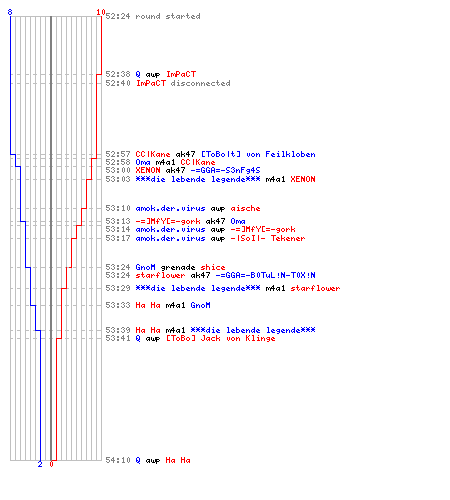Select 'Ha Ha' killer at 53:33

pos(148,305)
